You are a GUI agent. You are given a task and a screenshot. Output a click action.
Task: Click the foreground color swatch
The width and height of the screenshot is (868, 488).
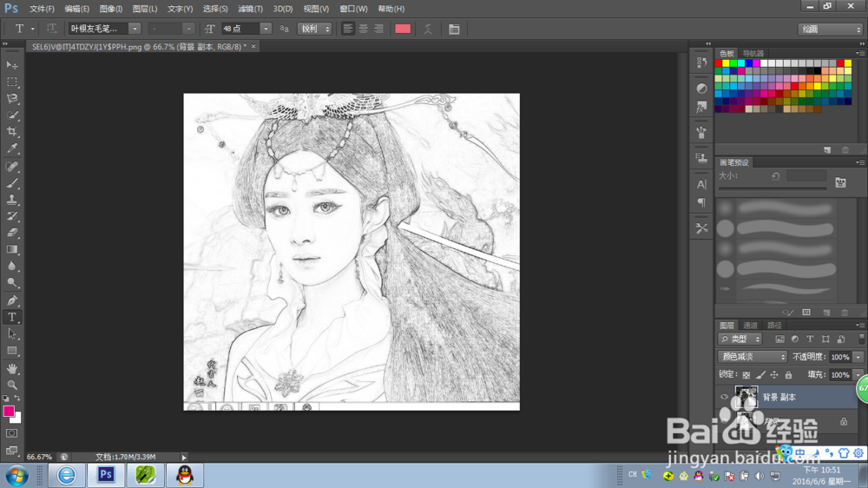9,411
